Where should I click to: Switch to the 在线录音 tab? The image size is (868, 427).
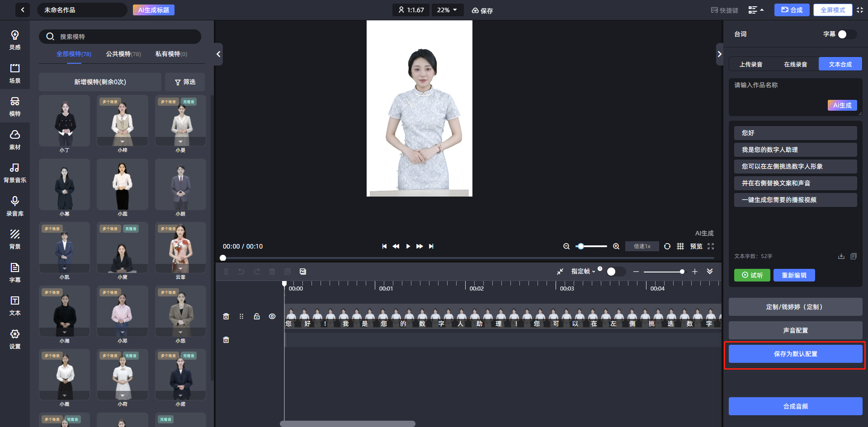[x=796, y=64]
